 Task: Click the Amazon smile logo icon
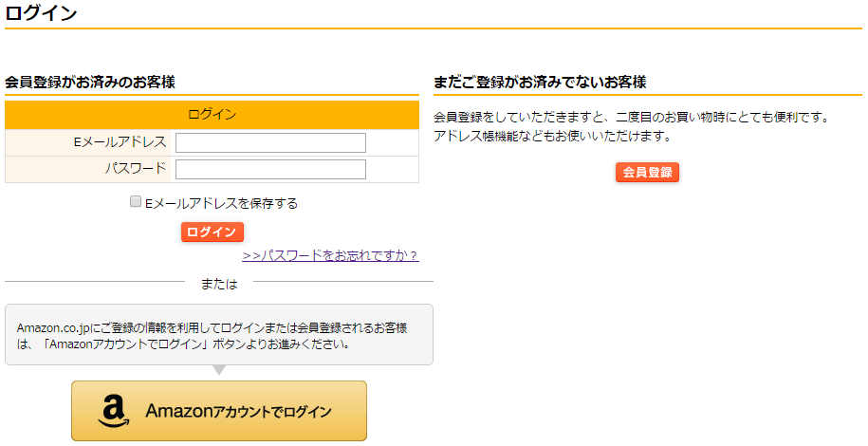point(113,411)
